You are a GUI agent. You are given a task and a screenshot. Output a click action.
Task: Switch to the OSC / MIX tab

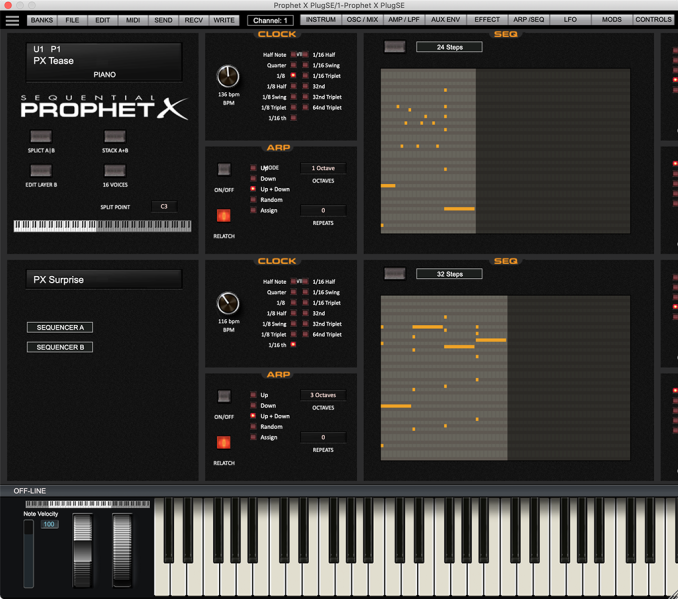(362, 20)
